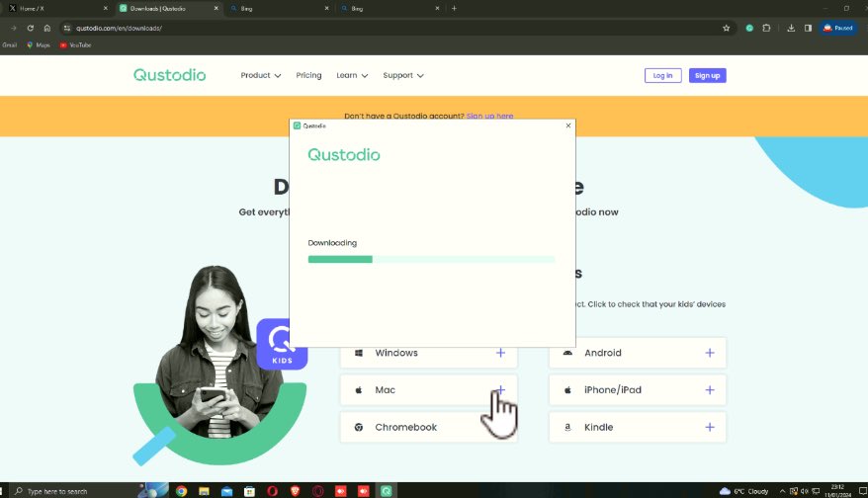Expand the Android download option

710,353
